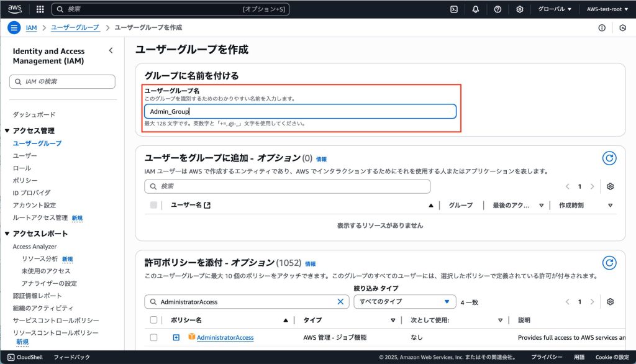Open アカウント設定 in the sidebar
The width and height of the screenshot is (636, 364).
pyautogui.click(x=35, y=206)
